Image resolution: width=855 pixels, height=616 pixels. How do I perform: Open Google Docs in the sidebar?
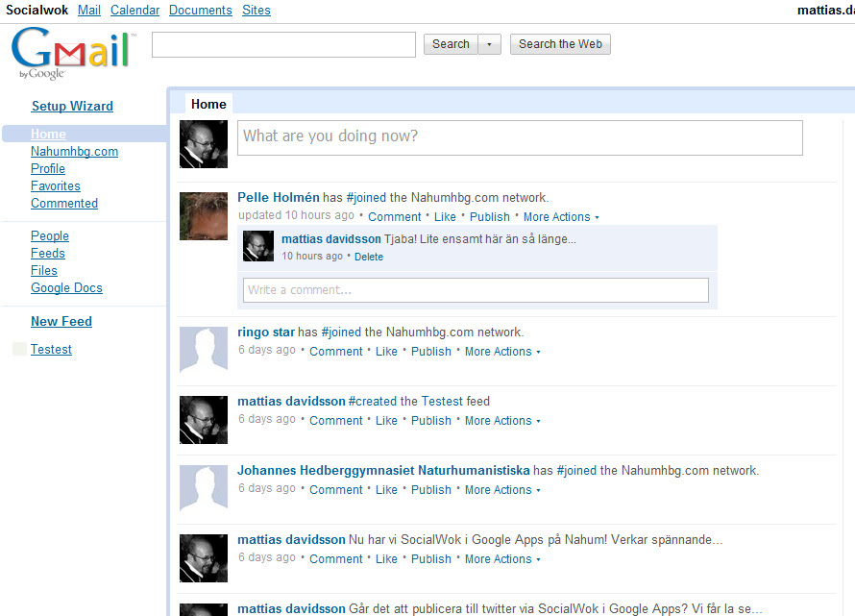(x=66, y=287)
